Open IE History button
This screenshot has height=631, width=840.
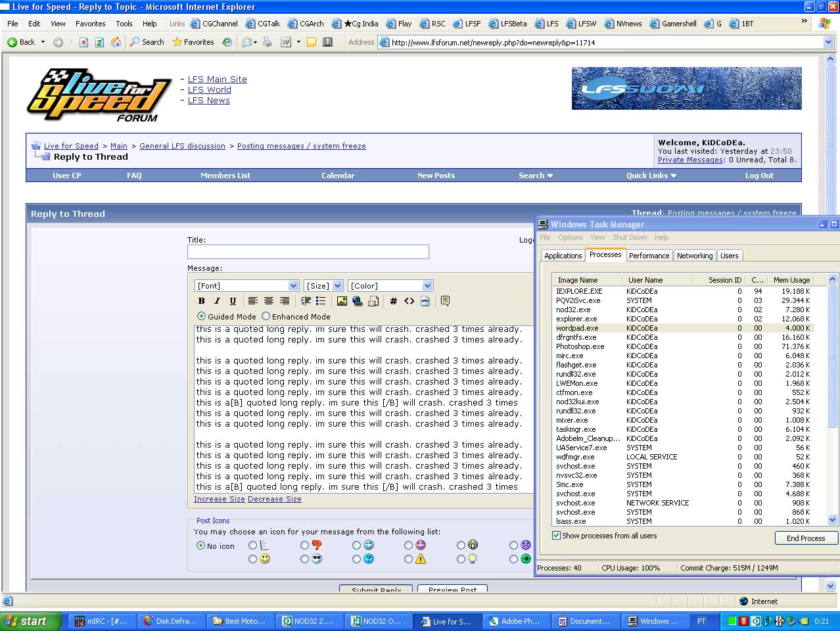(227, 42)
